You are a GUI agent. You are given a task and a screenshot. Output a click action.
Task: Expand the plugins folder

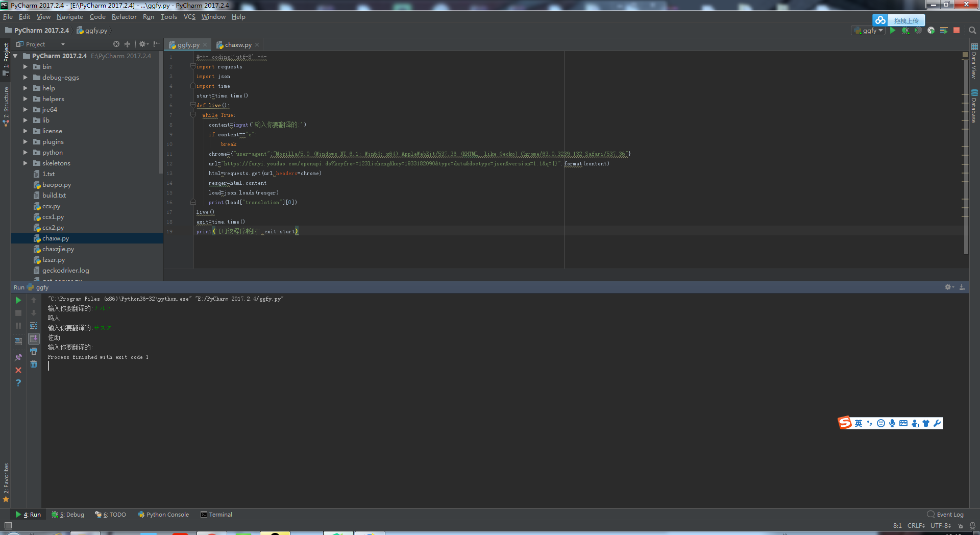(25, 142)
